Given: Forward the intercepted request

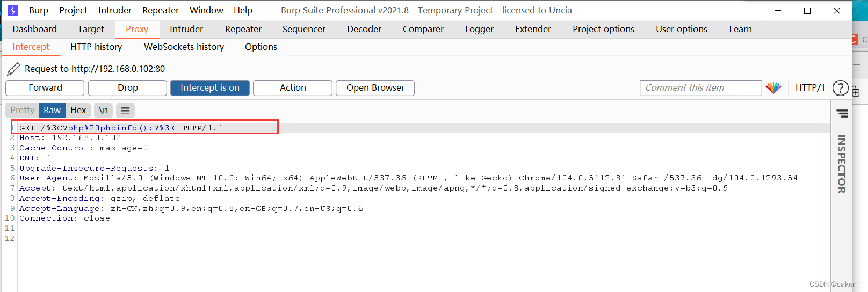Looking at the screenshot, I should click(45, 88).
